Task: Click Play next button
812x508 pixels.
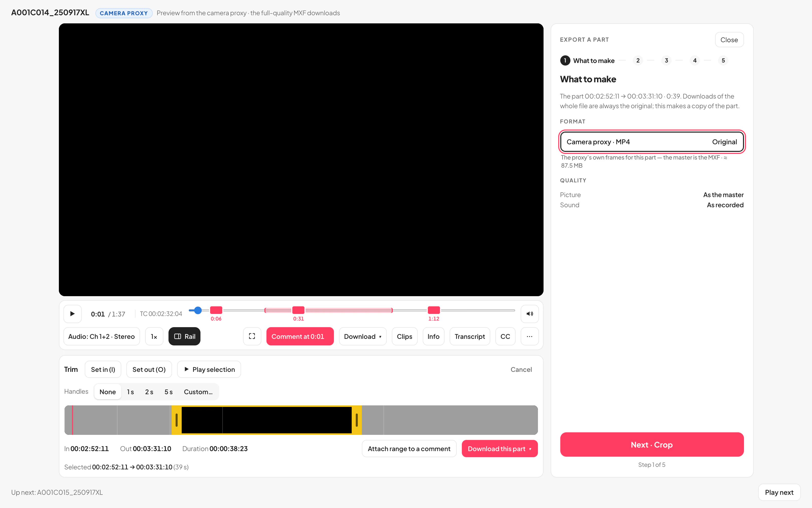Action: 779,492
